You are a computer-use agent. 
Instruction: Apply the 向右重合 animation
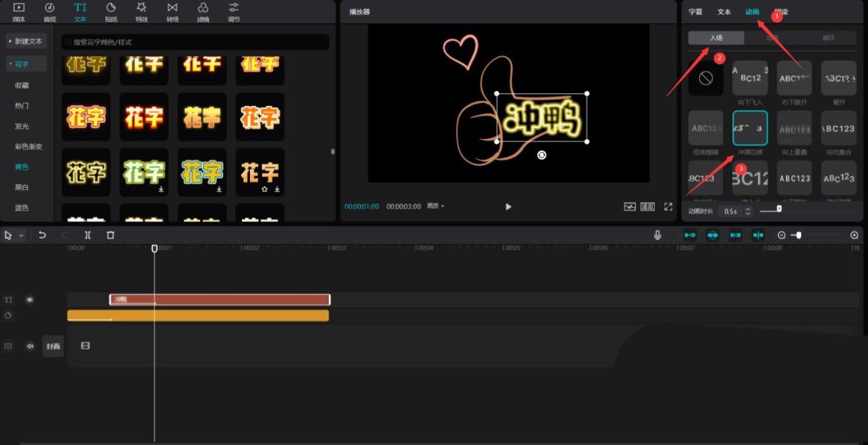[x=838, y=129]
